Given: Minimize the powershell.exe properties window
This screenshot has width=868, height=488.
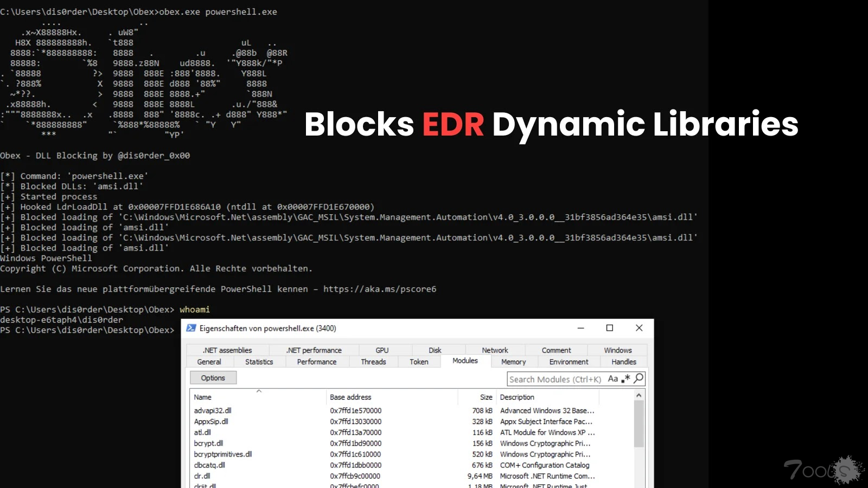Looking at the screenshot, I should point(580,328).
